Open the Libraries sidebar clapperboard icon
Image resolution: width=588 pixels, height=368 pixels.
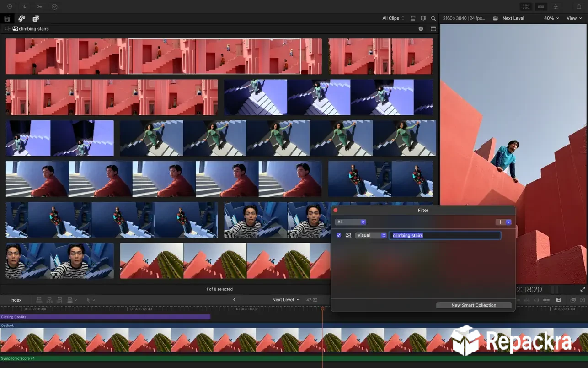7,19
